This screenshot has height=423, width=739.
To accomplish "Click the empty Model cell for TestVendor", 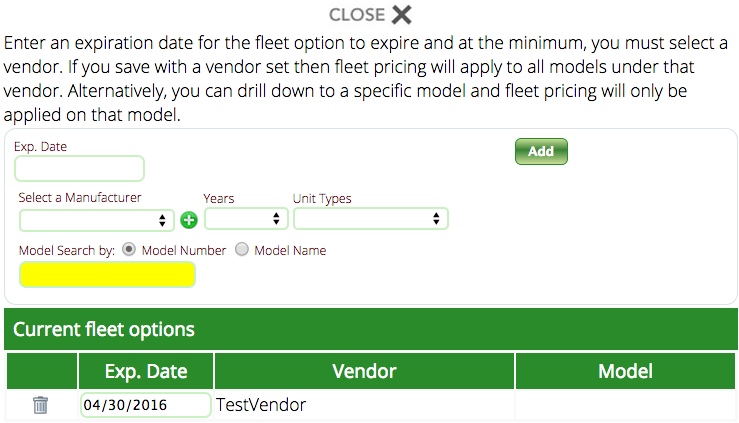I will 625,405.
